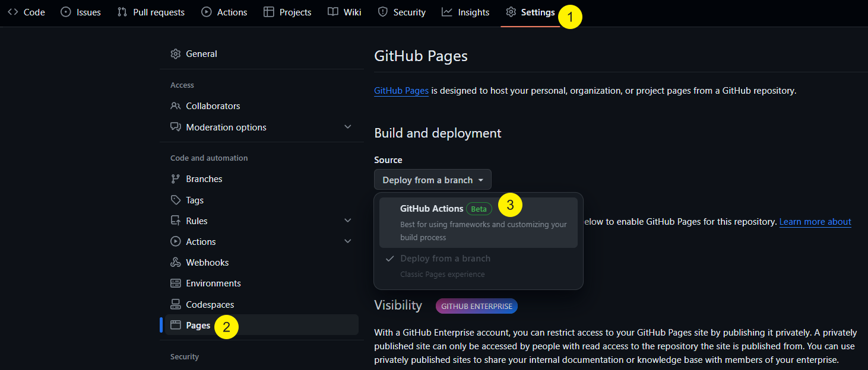
Task: Click the Webhooks icon in sidebar
Action: pos(175,263)
